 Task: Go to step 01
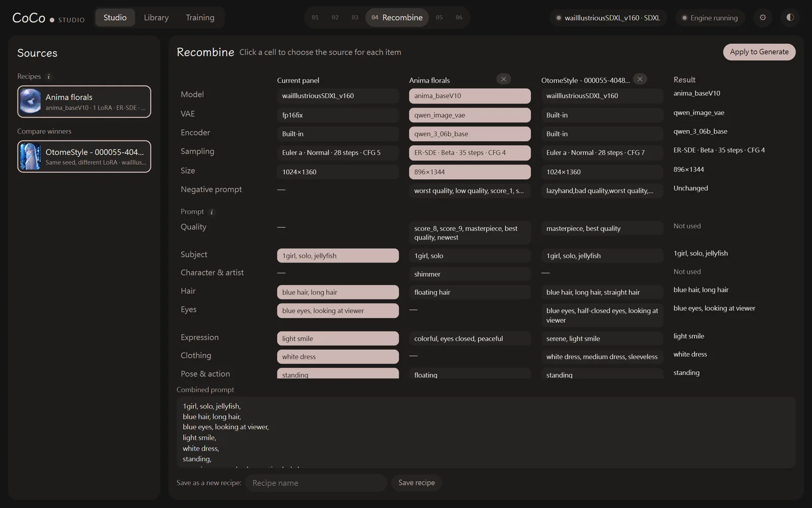(315, 18)
